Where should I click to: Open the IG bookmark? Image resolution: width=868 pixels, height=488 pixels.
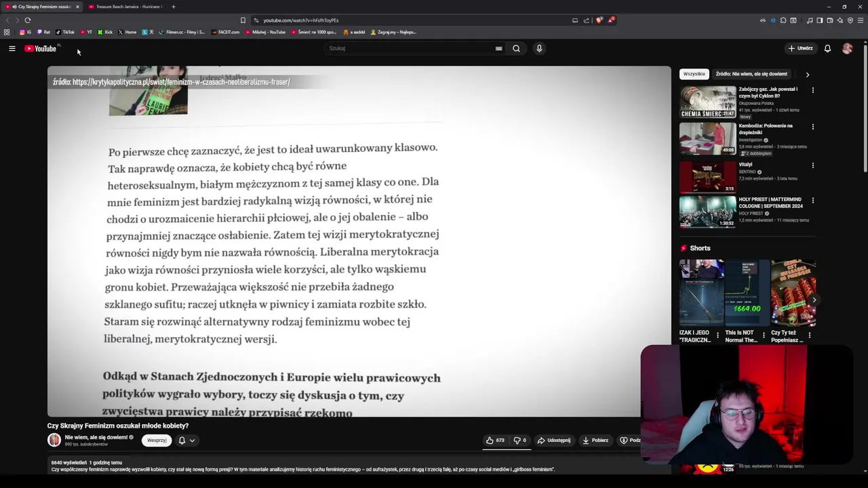(x=26, y=32)
